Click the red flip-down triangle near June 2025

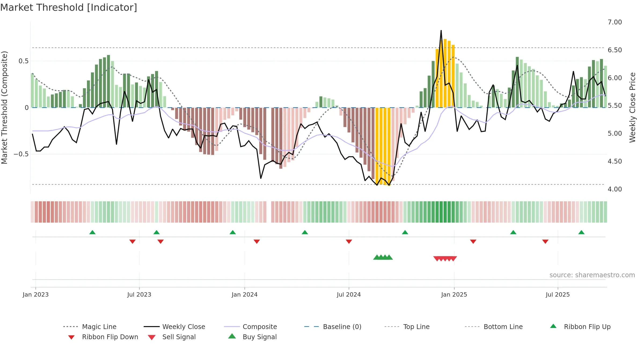click(545, 242)
